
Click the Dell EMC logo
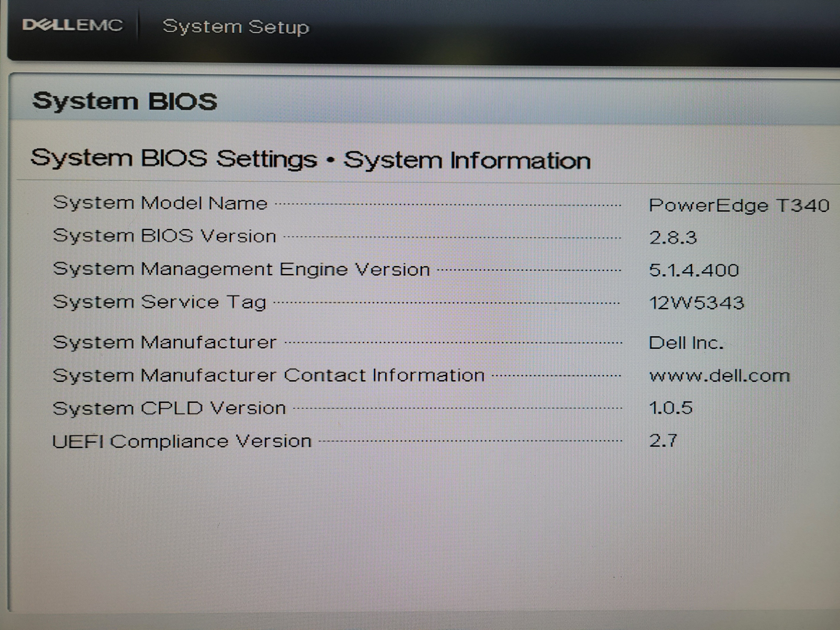tap(72, 25)
